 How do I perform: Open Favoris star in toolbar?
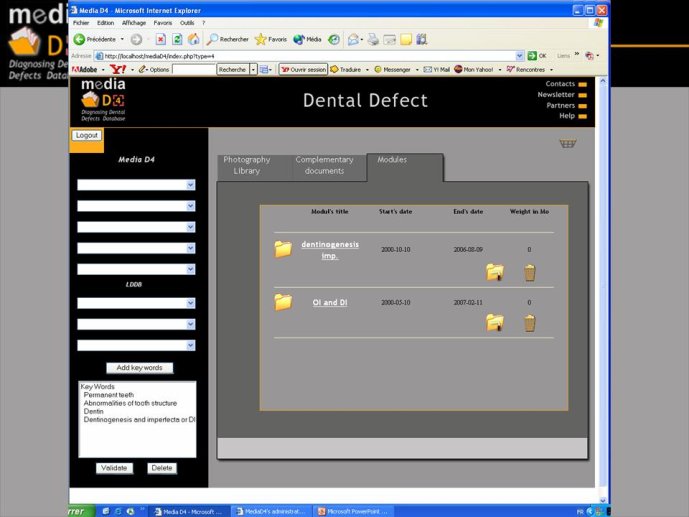click(x=271, y=40)
